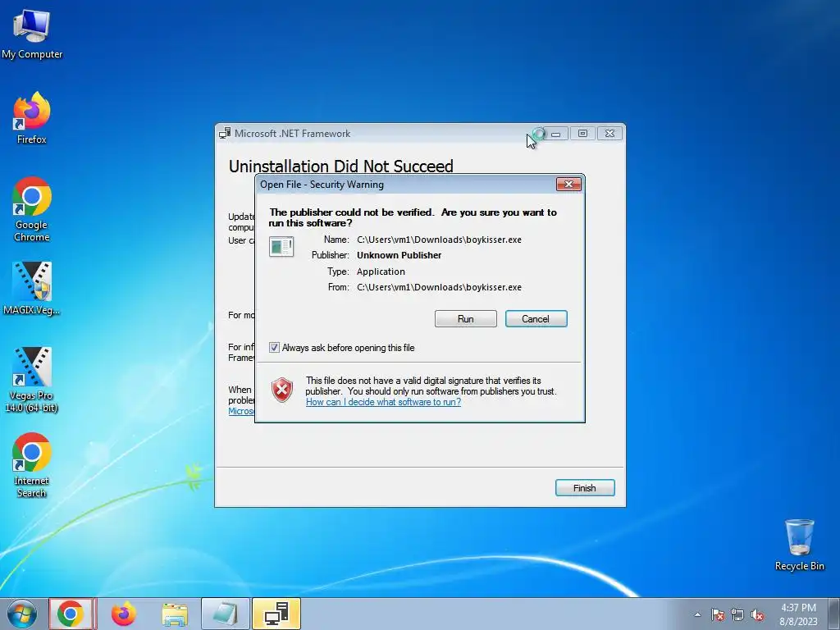Open the Windows Start menu orb
Viewport: 840px width, 630px height.
pos(22,614)
